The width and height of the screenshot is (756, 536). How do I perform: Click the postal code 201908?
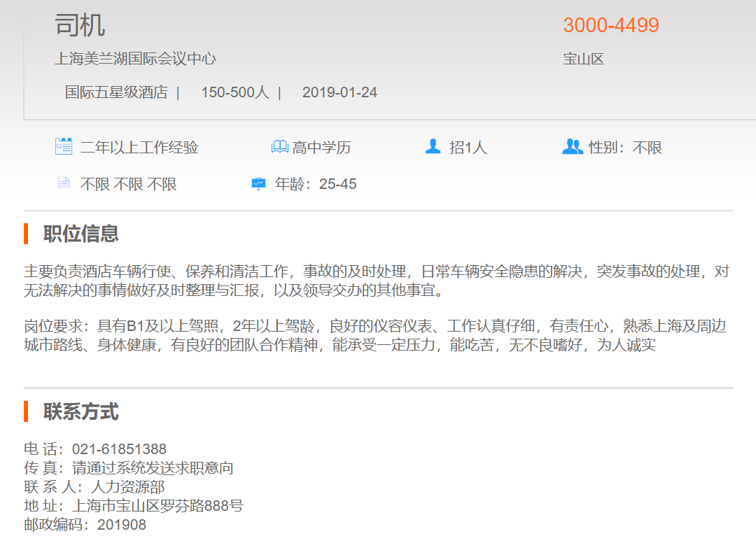coord(122,525)
